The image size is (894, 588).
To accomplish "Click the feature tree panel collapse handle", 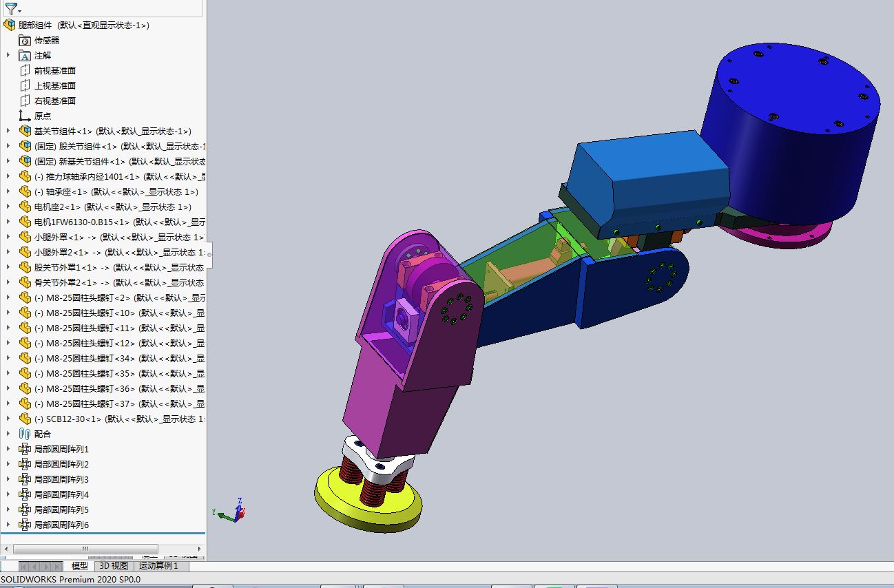I will tap(209, 253).
